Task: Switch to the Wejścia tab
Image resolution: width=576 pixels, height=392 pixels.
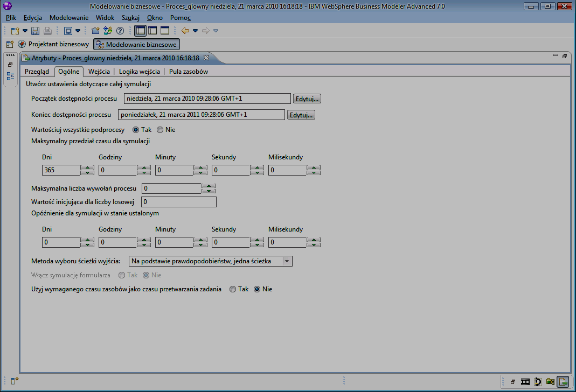Action: pyautogui.click(x=99, y=72)
